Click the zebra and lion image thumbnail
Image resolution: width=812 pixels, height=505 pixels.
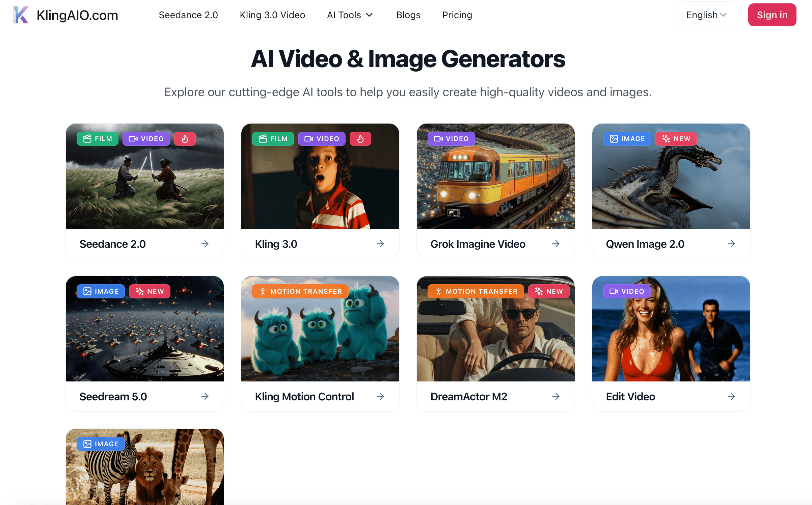[144, 469]
